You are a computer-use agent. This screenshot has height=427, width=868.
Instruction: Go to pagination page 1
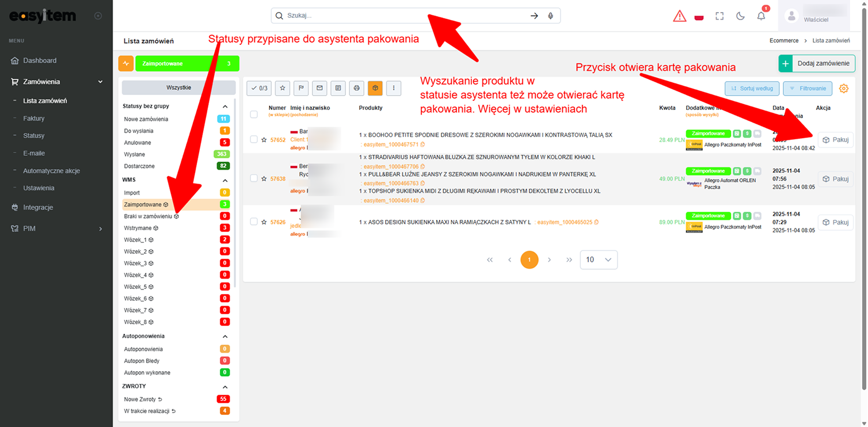(530, 260)
